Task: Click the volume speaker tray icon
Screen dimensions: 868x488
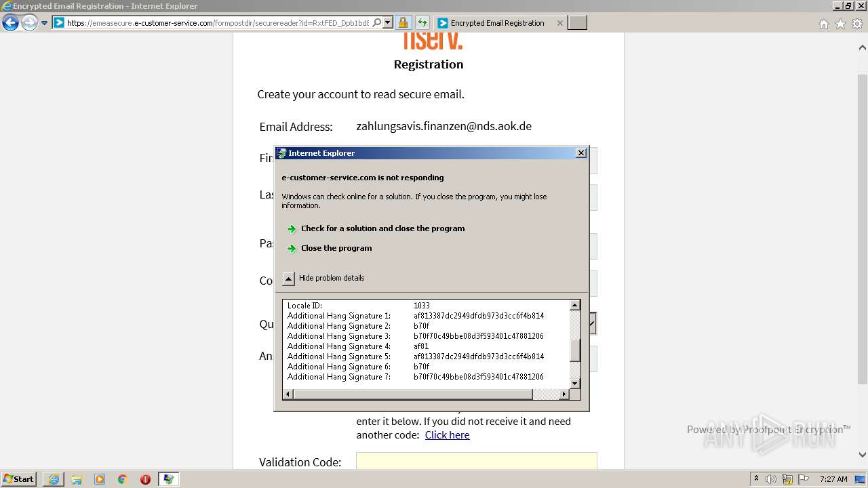Action: pyautogui.click(x=771, y=479)
